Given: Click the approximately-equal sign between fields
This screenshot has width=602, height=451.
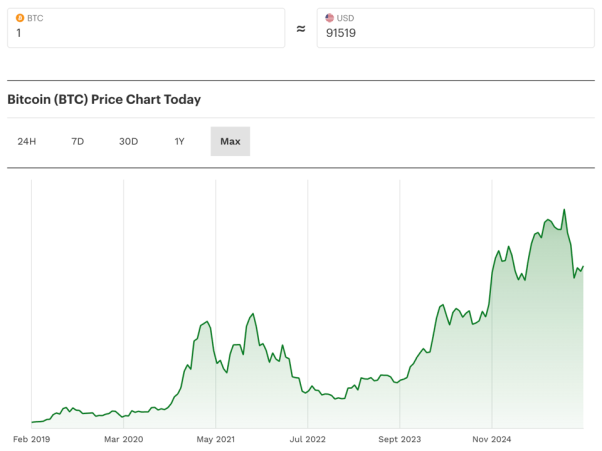Looking at the screenshot, I should (301, 29).
